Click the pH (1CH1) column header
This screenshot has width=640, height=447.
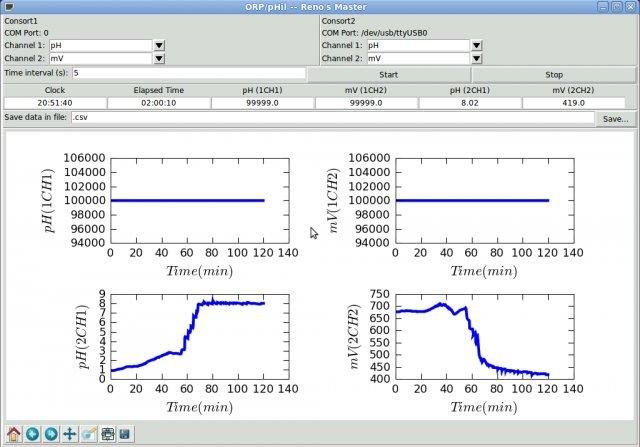tap(262, 90)
